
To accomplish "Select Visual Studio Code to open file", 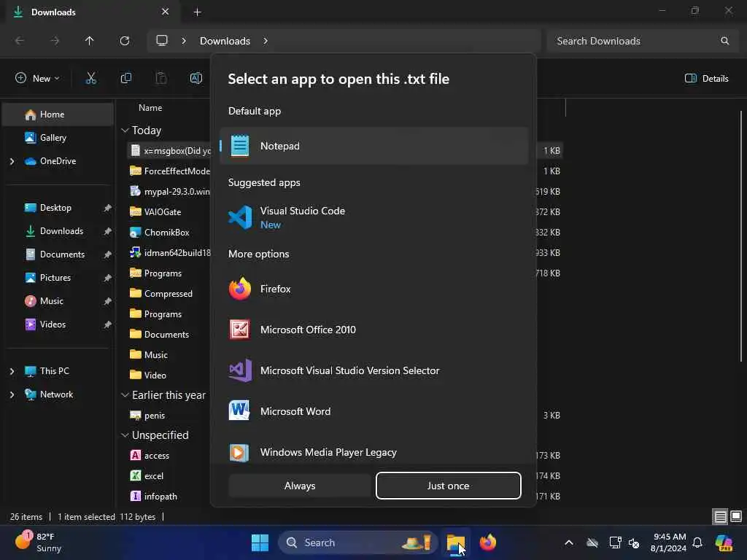I will [x=374, y=217].
